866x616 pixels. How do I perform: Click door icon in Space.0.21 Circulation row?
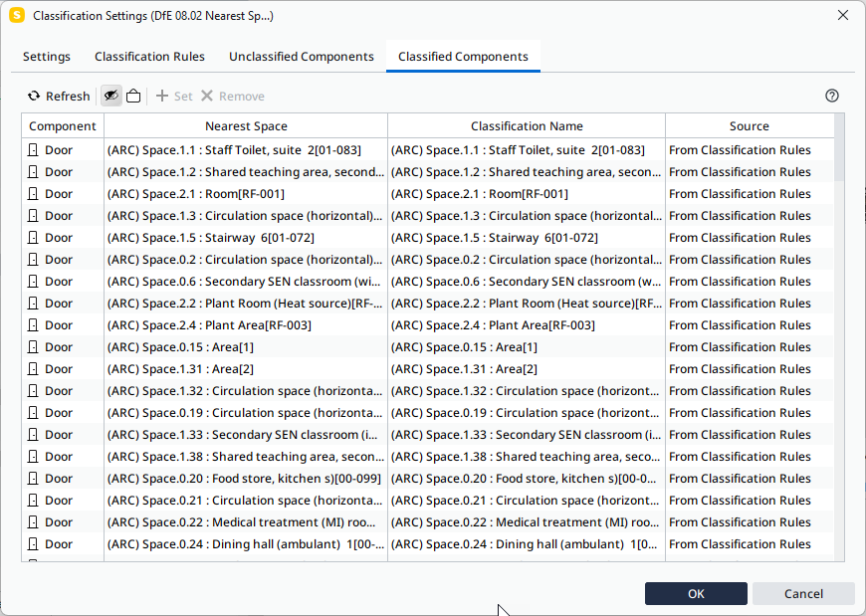point(33,501)
